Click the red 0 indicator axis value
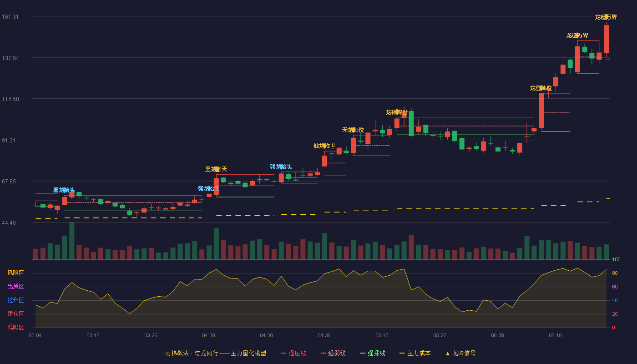 click(x=613, y=328)
